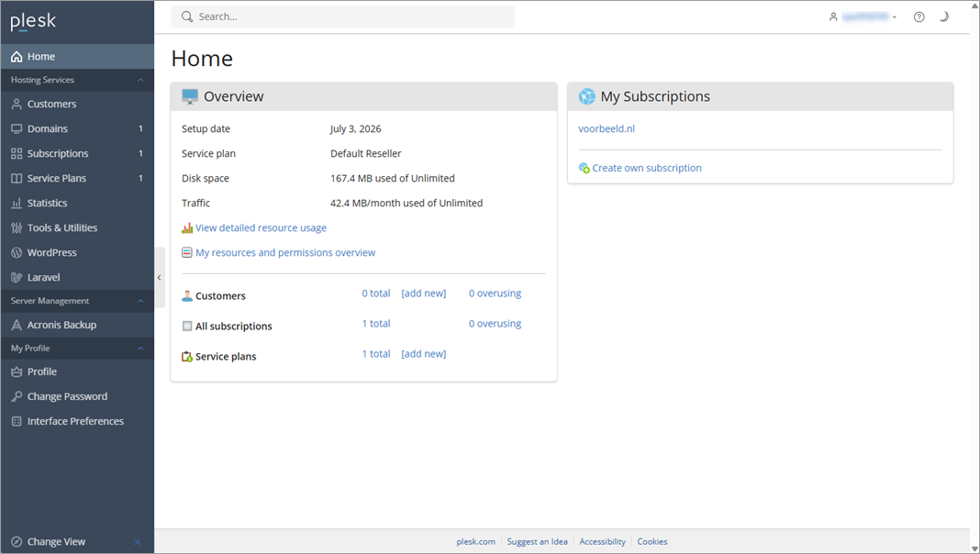The height and width of the screenshot is (554, 980).
Task: Go to Domains in sidebar
Action: pyautogui.click(x=77, y=128)
